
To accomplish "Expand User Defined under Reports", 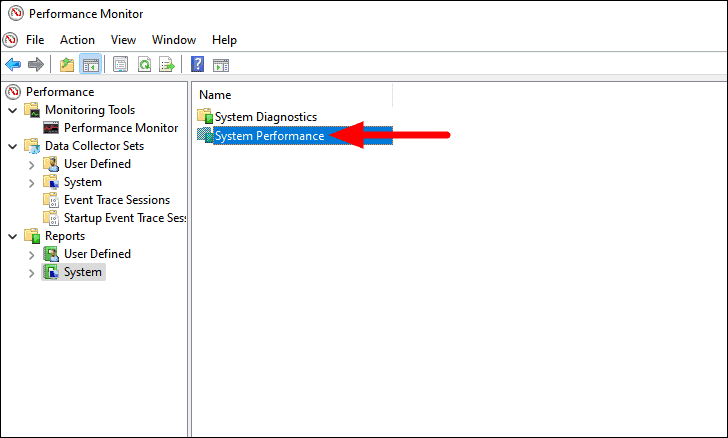I will 32,255.
